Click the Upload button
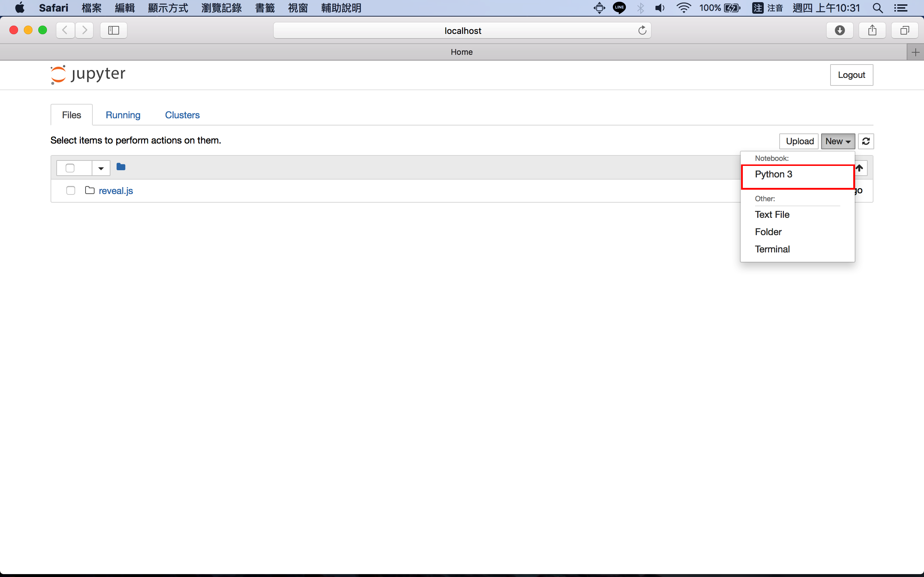Screen dimensions: 924x577 click(799, 141)
